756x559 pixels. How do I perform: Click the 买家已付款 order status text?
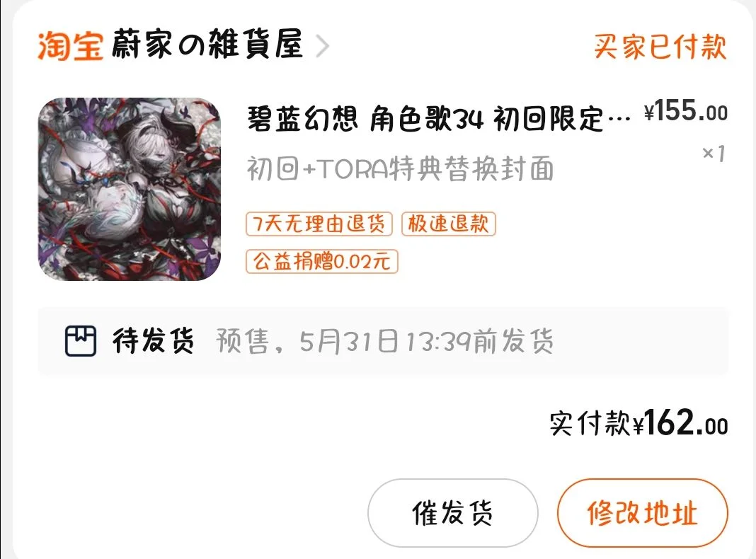click(x=660, y=47)
